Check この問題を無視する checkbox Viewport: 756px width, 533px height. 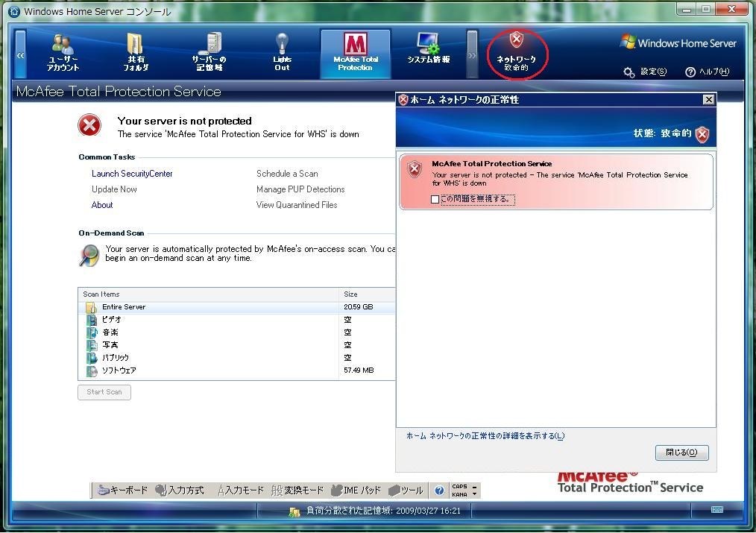pos(435,199)
